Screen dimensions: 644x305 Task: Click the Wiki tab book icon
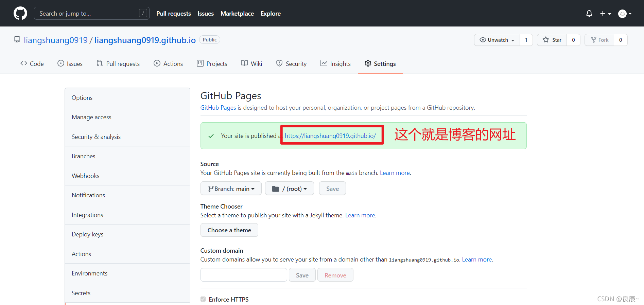(244, 64)
